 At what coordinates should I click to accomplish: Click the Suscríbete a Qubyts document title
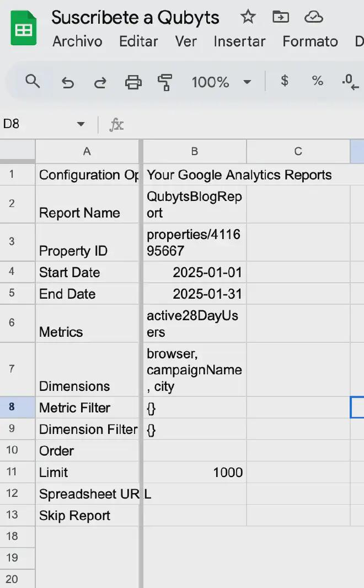135,18
